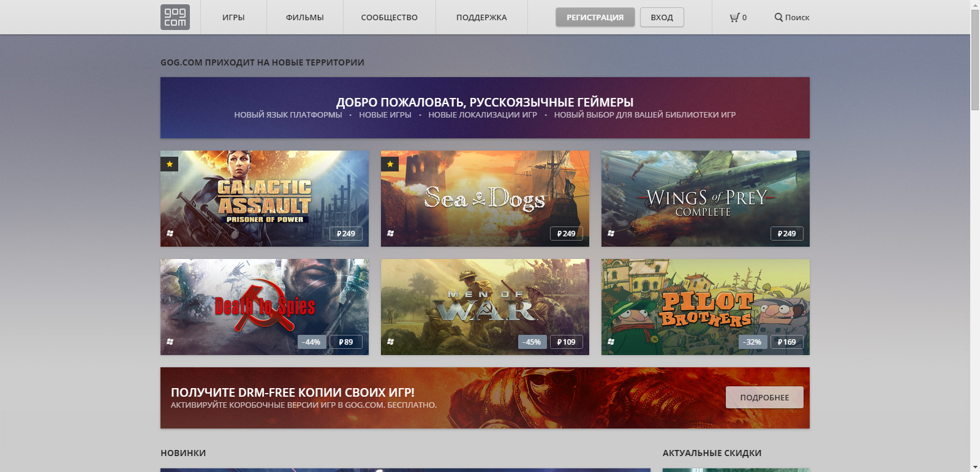Open the Pilot Brothers game card

pos(706,307)
